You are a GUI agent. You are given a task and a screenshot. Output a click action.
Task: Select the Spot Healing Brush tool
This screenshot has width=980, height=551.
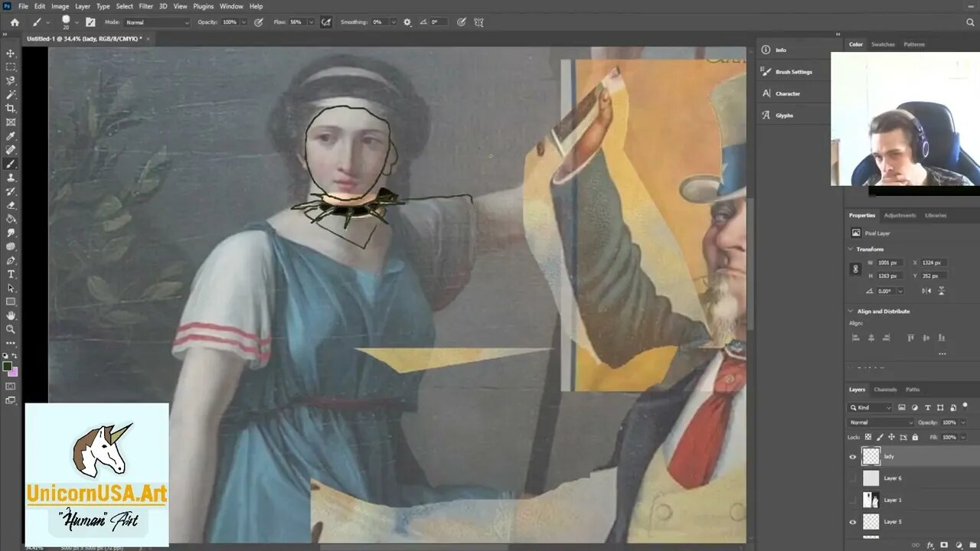pyautogui.click(x=11, y=150)
